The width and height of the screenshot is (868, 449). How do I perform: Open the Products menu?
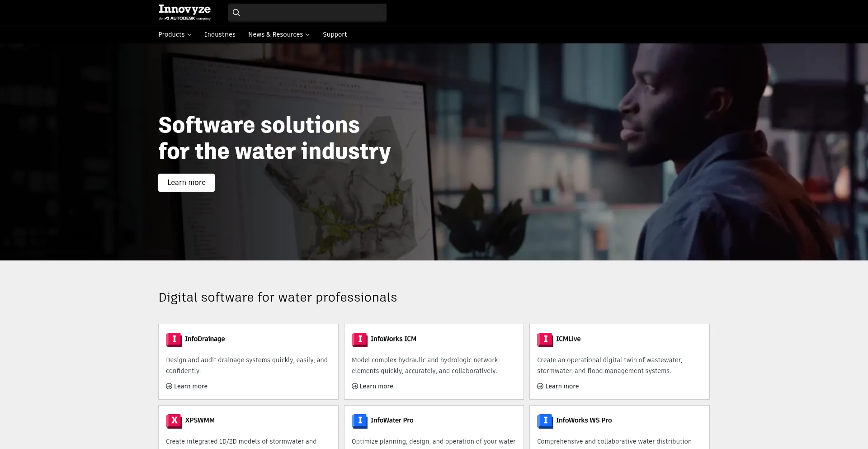pos(175,34)
